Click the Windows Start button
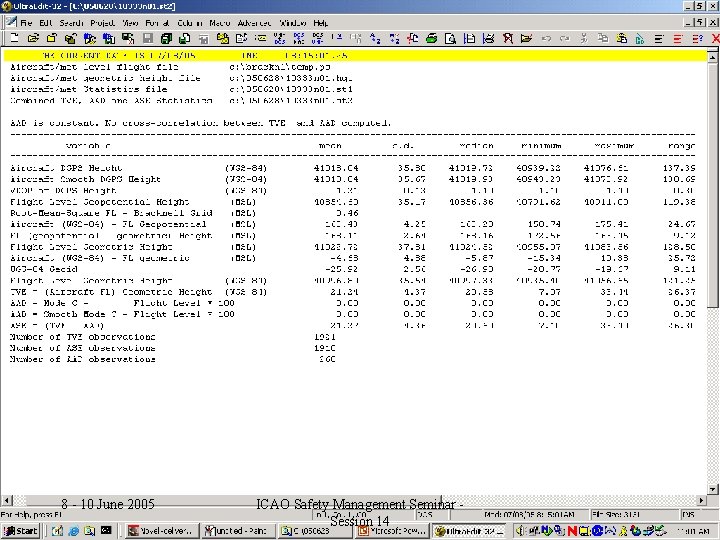Screen dimensions: 720x540 [x=20, y=531]
